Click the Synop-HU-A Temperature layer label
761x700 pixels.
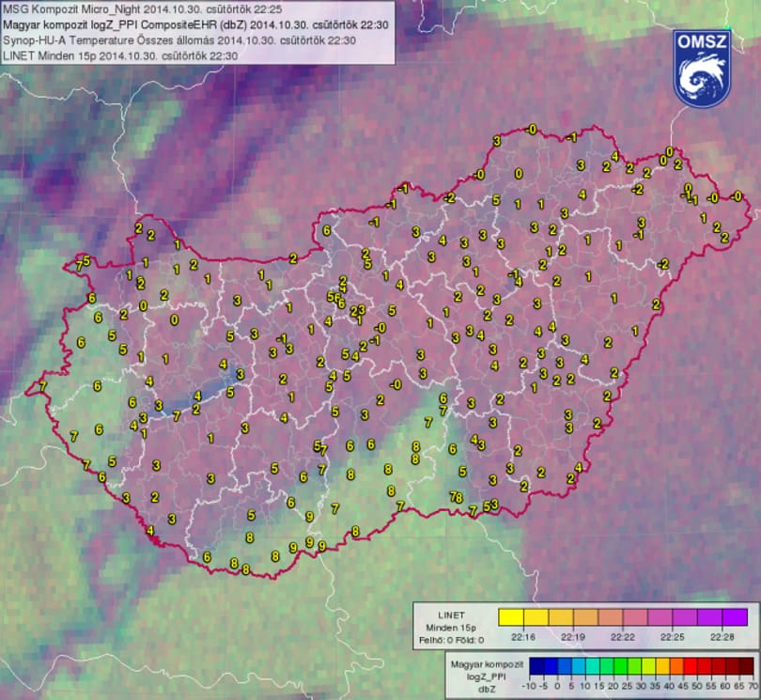pos(179,40)
